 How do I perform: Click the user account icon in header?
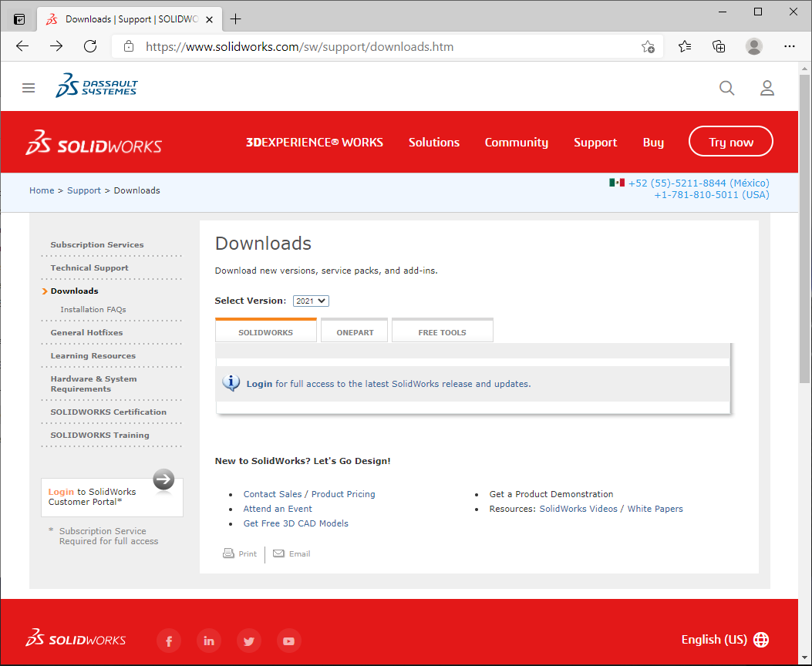coord(767,88)
